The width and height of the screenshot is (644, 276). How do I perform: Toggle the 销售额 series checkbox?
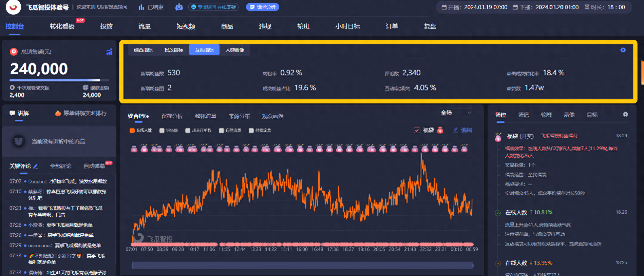pyautogui.click(x=162, y=131)
